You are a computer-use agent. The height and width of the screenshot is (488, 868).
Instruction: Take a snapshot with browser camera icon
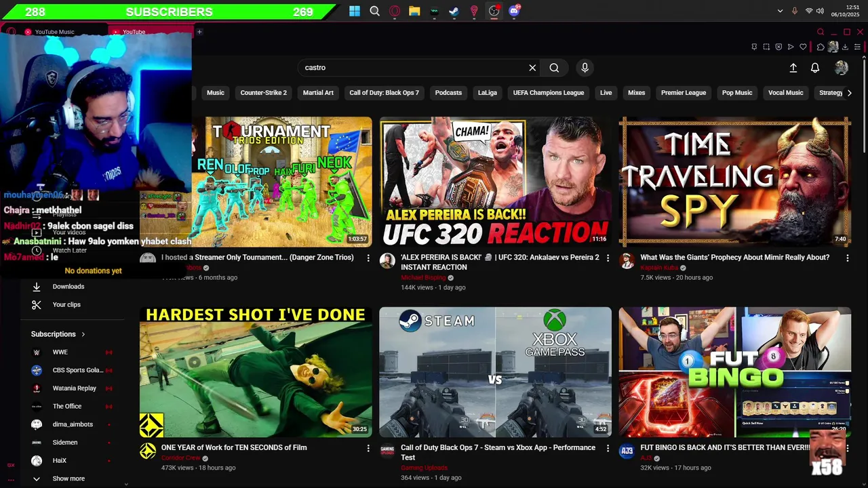point(766,47)
